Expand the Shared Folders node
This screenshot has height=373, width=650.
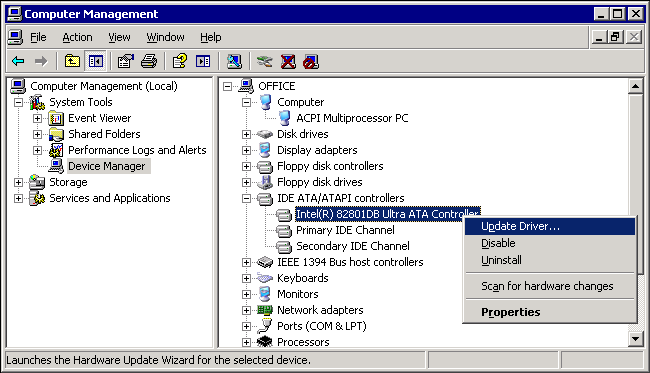[x=37, y=134]
